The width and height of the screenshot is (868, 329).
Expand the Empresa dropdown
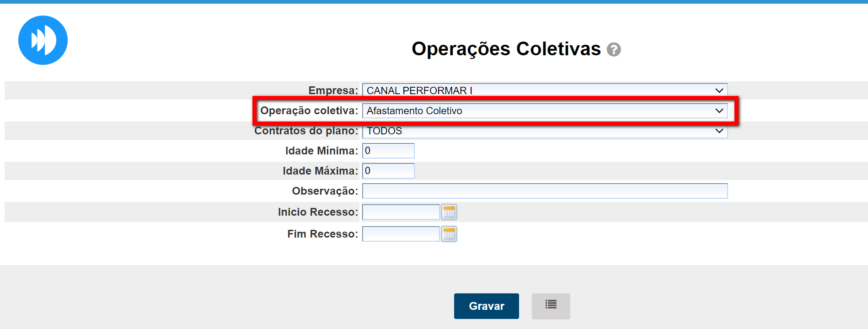544,90
